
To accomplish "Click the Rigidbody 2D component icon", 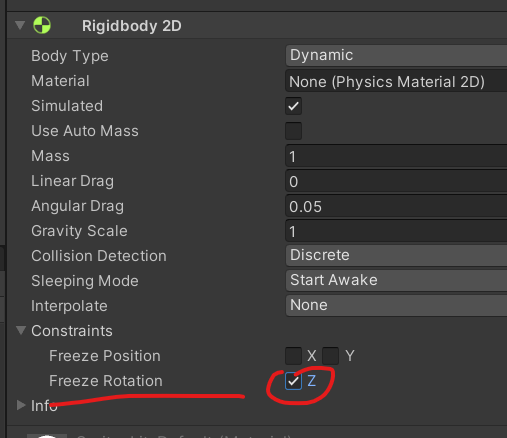I will pos(42,25).
